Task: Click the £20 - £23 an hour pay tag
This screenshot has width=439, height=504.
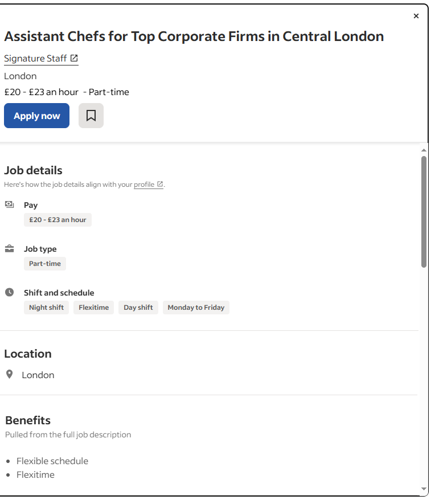Action: tap(58, 220)
